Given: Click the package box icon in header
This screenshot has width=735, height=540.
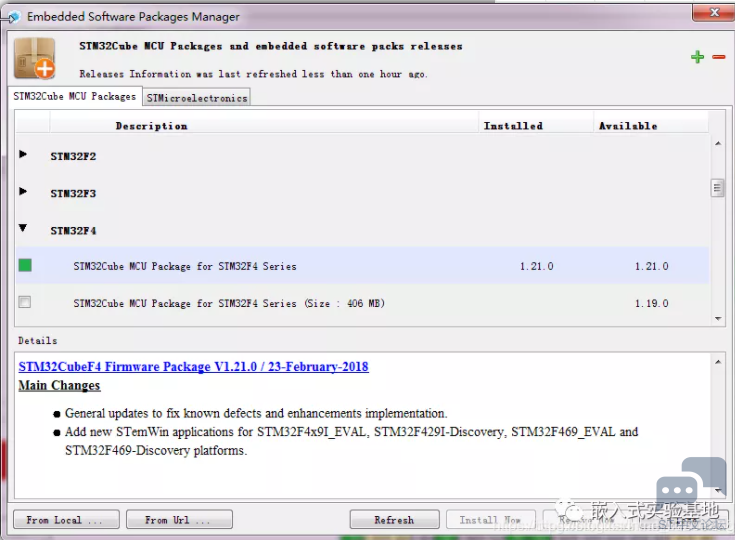Looking at the screenshot, I should (35, 59).
